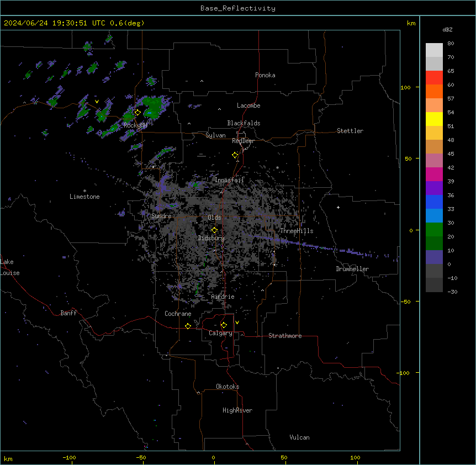The width and height of the screenshot is (476, 465).
Task: Click the -50 tick on bottom axis
Action: [141, 457]
